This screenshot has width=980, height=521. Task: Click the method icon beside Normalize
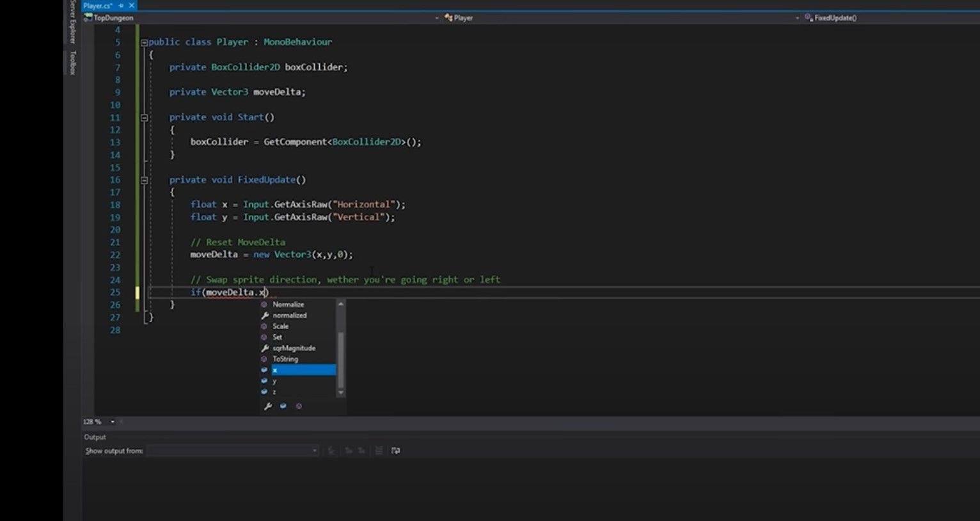264,305
